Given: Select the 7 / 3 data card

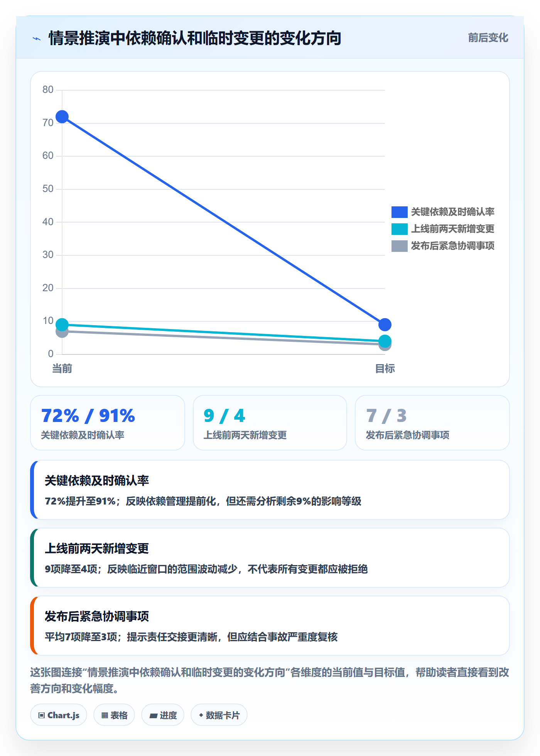Looking at the screenshot, I should 432,423.
